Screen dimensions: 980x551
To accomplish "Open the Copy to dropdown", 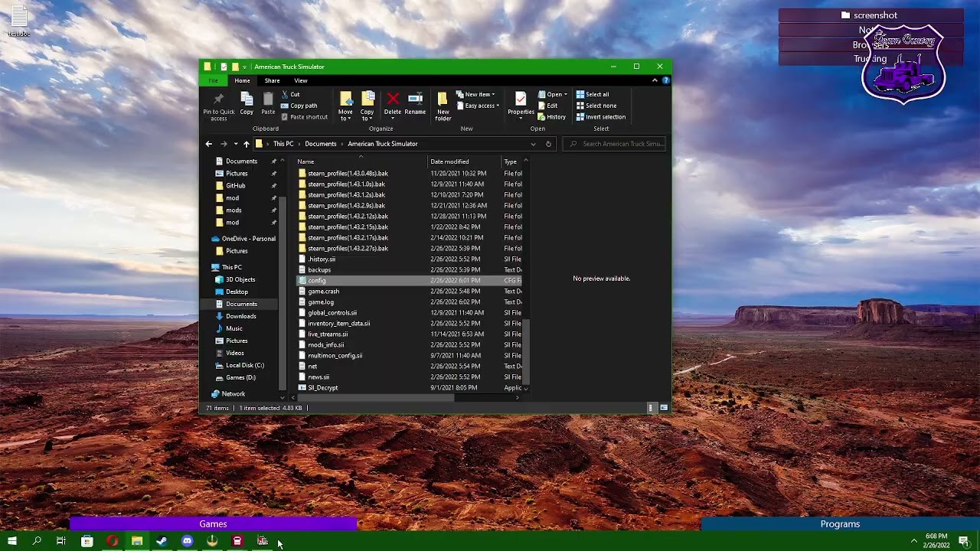I will point(367,106).
